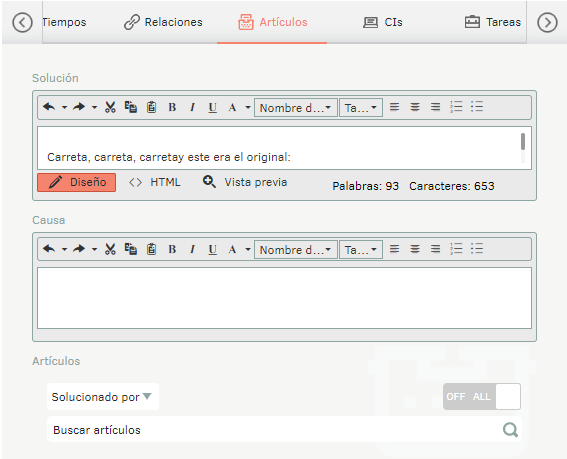Viewport: 567px width, 459px height.
Task: Center align text in Solución editor
Action: (415, 107)
